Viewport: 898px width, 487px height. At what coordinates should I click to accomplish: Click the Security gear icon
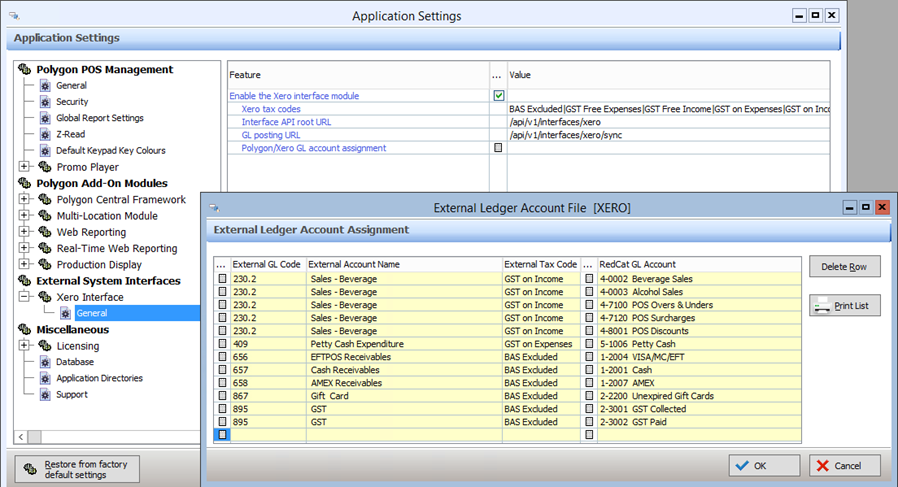(45, 102)
